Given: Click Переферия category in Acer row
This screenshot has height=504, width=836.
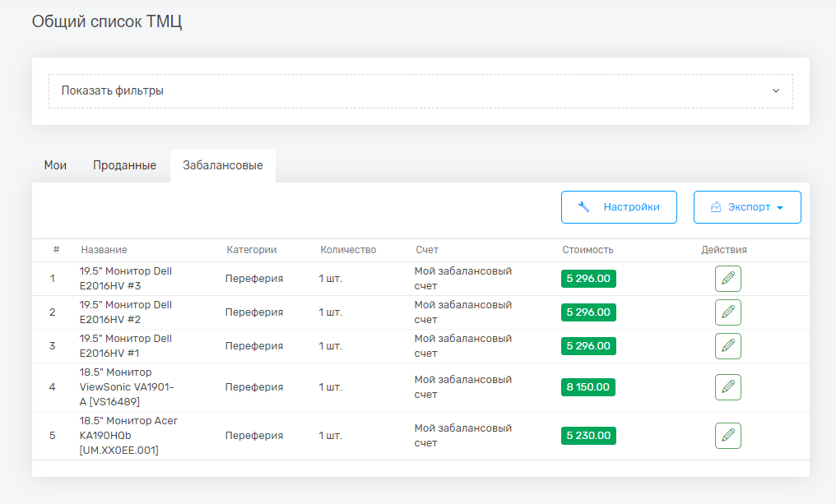Looking at the screenshot, I should 254,435.
